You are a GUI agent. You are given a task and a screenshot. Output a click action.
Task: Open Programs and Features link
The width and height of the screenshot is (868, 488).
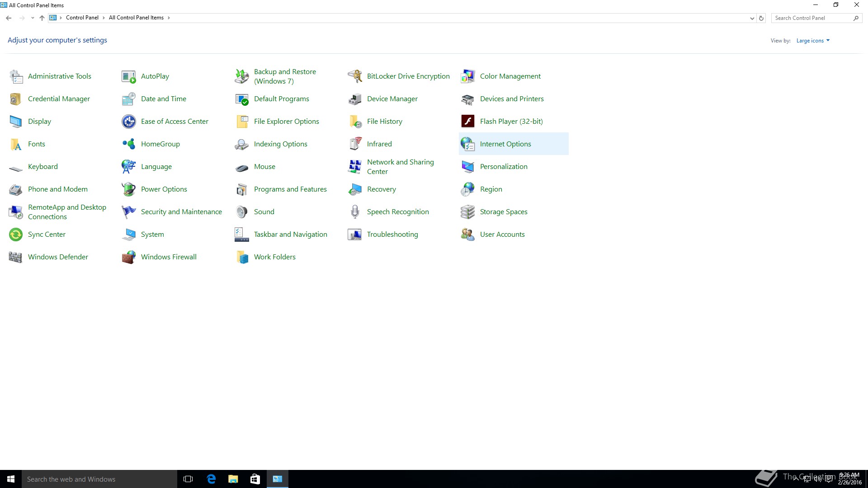point(290,189)
